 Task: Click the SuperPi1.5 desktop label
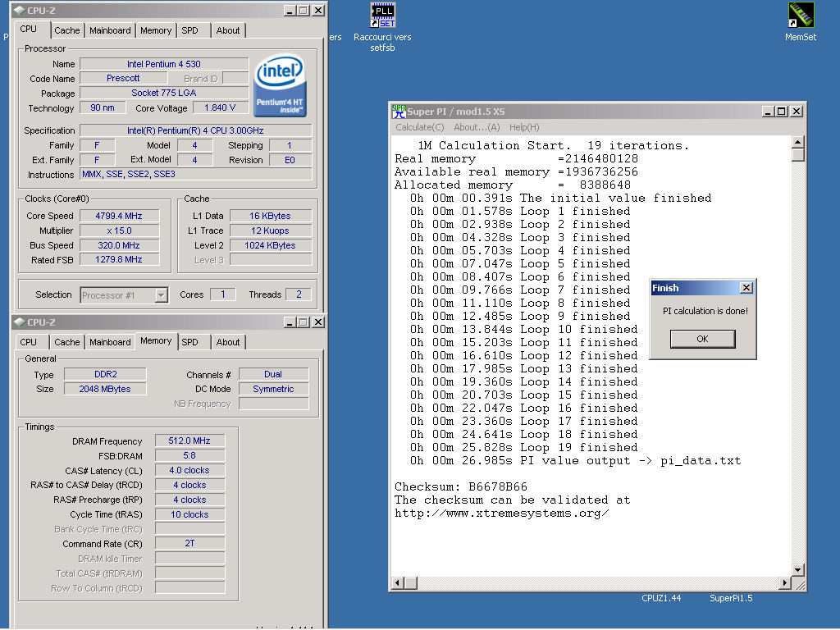pos(731,598)
